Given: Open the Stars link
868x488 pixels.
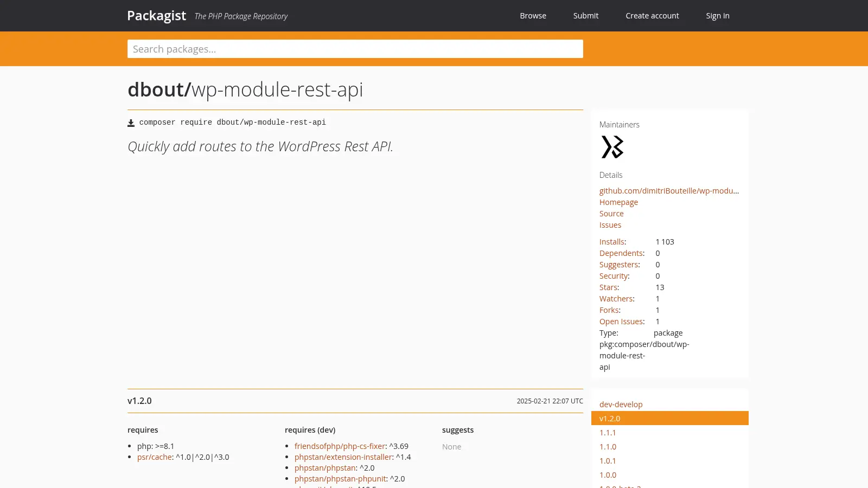Looking at the screenshot, I should click(x=608, y=287).
